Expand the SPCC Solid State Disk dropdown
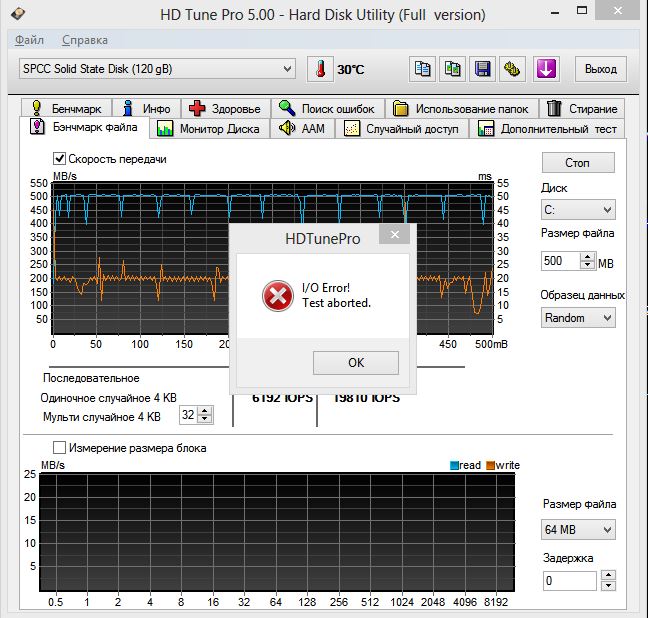The height and width of the screenshot is (618, 648). tap(157, 69)
